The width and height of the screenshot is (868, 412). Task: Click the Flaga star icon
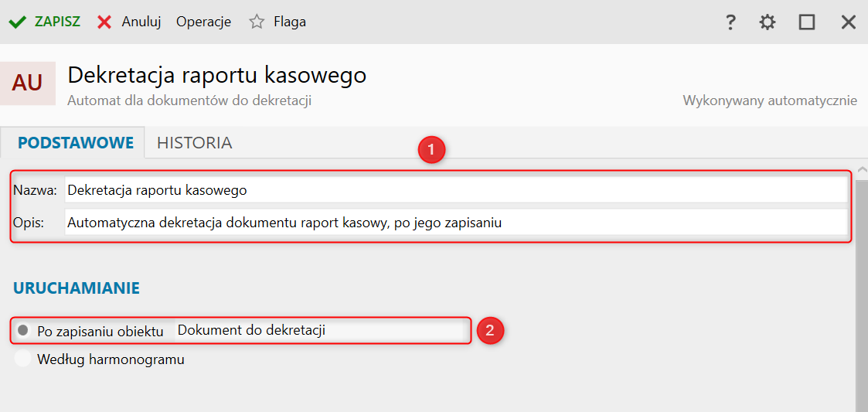coord(257,22)
